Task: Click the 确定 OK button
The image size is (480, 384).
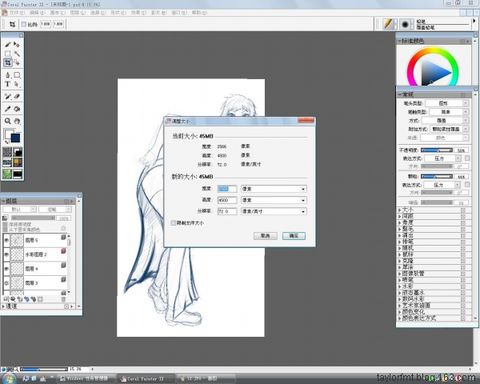Action: click(x=294, y=236)
